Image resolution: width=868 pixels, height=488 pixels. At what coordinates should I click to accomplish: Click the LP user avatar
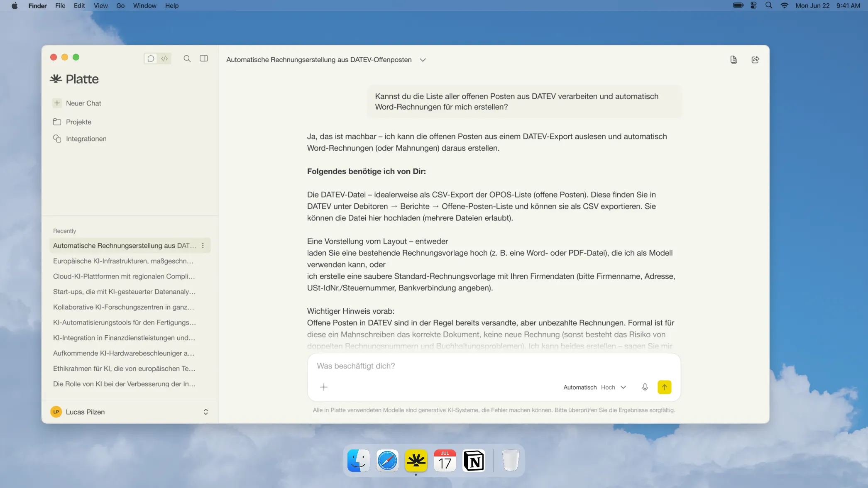pyautogui.click(x=56, y=412)
